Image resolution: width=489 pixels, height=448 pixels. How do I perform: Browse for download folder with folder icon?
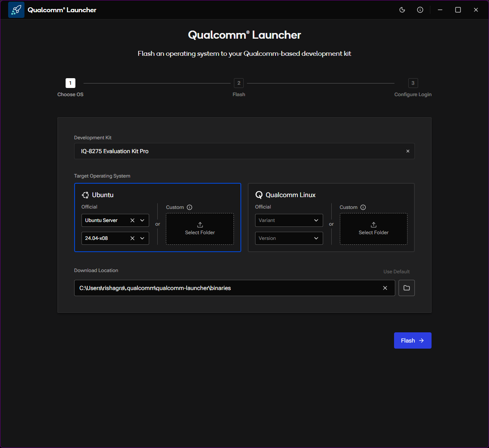click(x=407, y=288)
